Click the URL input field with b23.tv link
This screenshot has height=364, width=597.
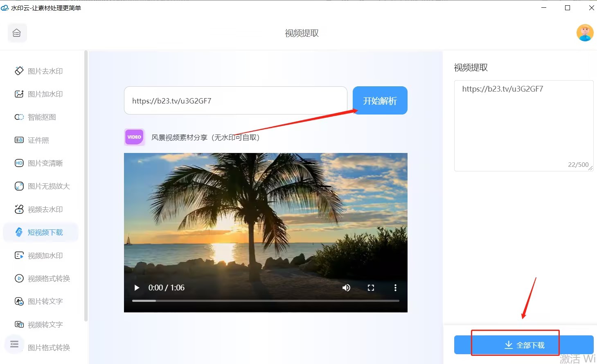point(236,101)
